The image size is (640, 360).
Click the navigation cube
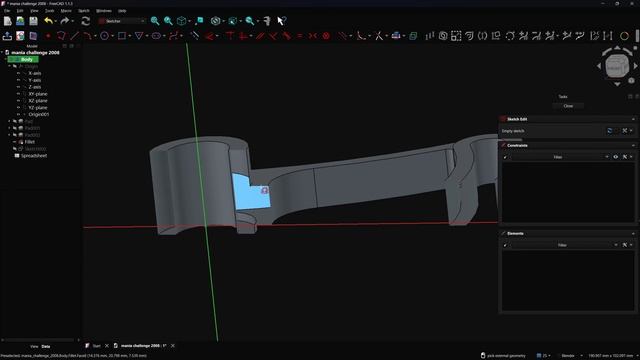click(617, 66)
